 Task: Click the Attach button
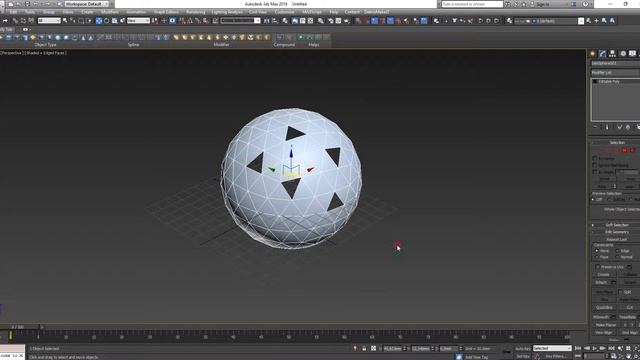click(601, 282)
